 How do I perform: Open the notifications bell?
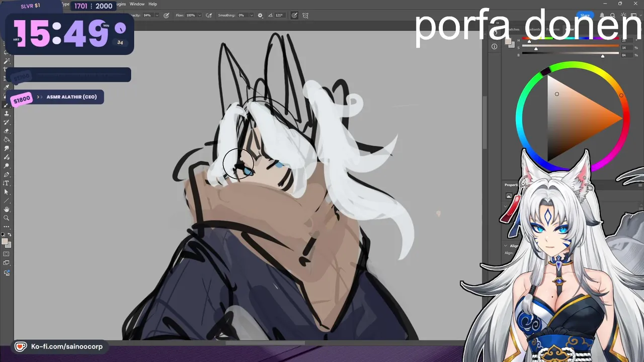(602, 16)
